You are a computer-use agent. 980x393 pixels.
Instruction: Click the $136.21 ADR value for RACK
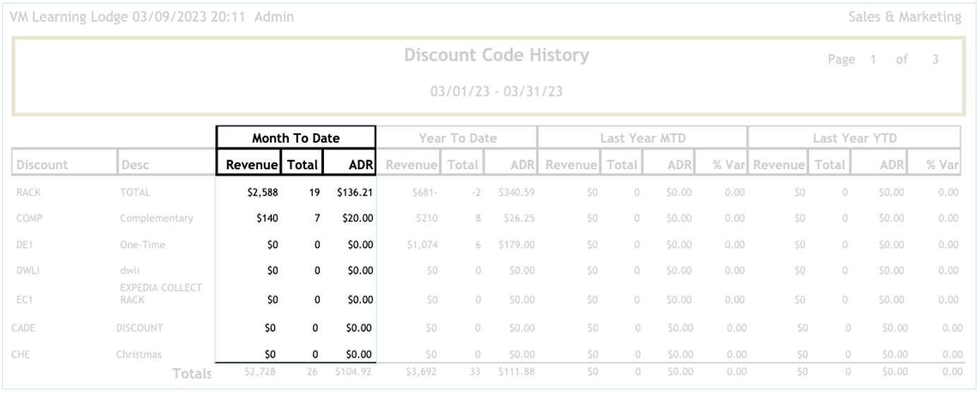(x=355, y=191)
